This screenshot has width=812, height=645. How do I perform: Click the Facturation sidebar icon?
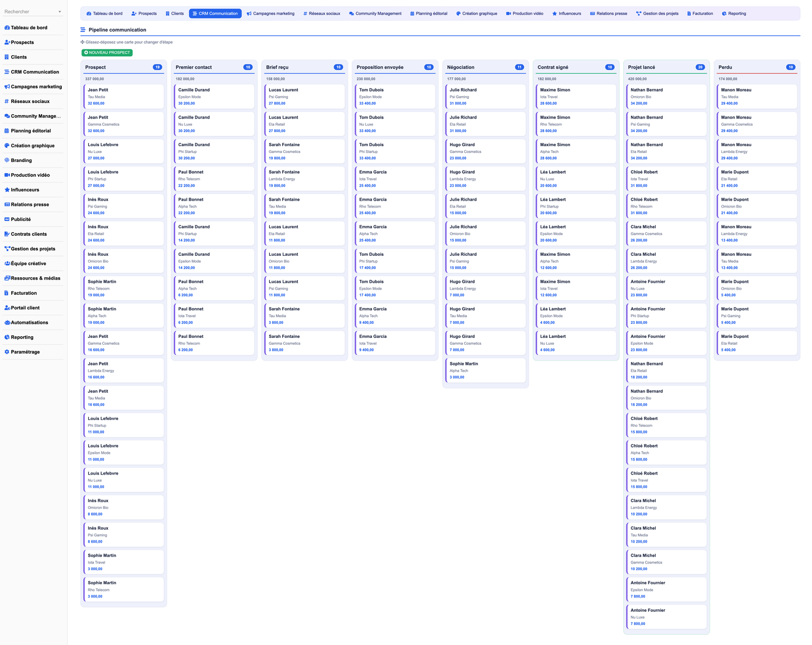[7, 293]
